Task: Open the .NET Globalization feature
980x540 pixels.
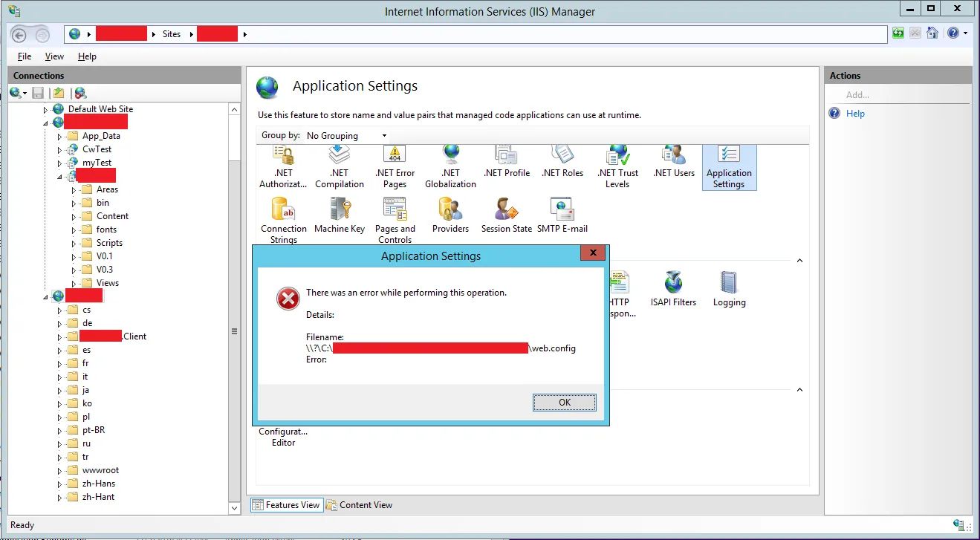Action: point(451,166)
